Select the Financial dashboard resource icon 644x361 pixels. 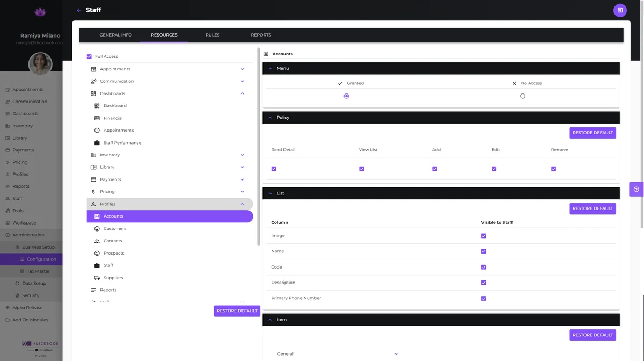(97, 118)
